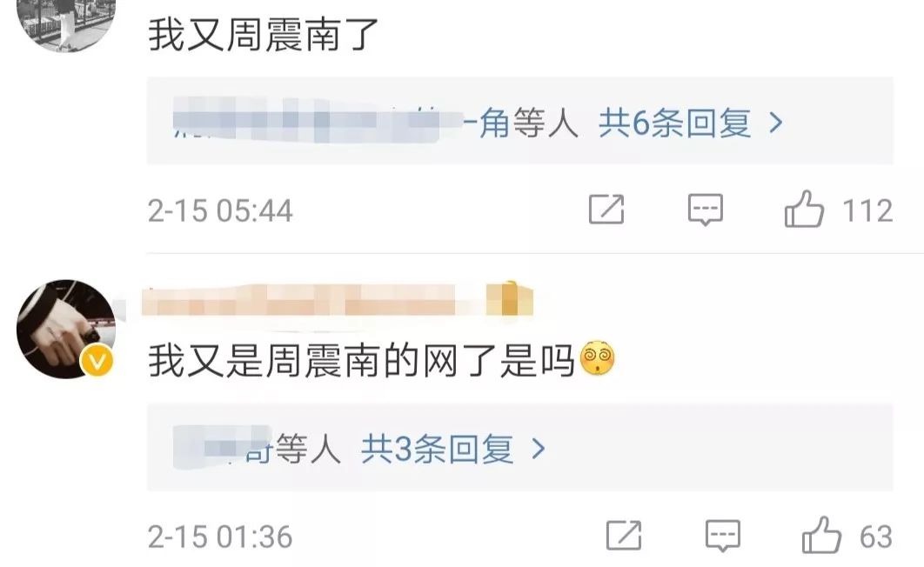
Task: Open blurred username of verified commenter
Action: 337,300
